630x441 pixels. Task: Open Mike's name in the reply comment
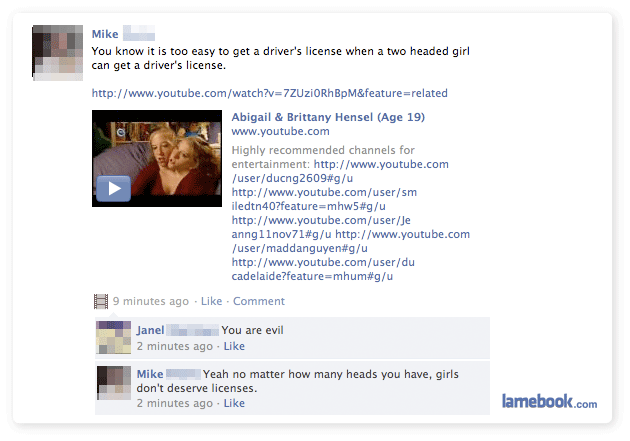point(150,374)
